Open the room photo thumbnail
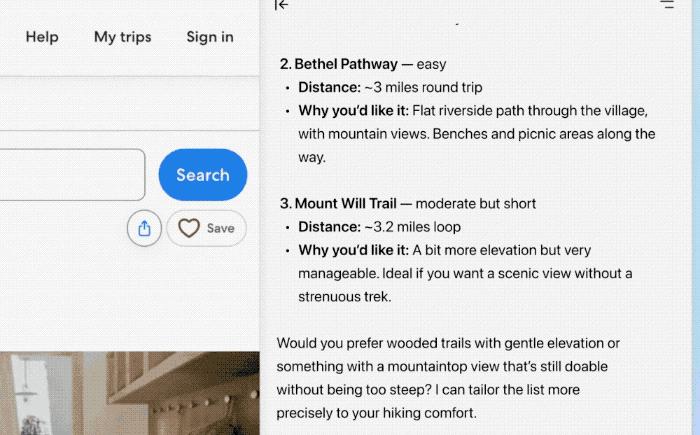The height and width of the screenshot is (435, 700). [x=130, y=393]
